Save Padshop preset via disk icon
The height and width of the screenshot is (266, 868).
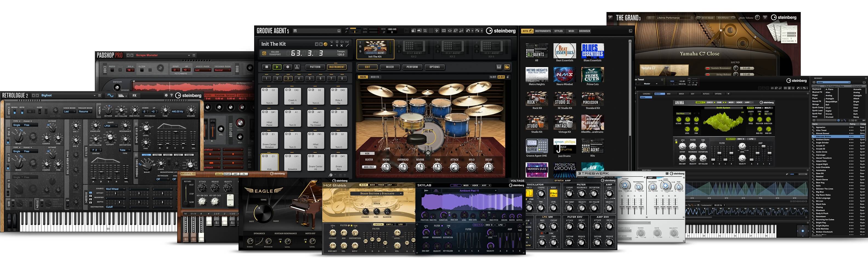(194, 55)
